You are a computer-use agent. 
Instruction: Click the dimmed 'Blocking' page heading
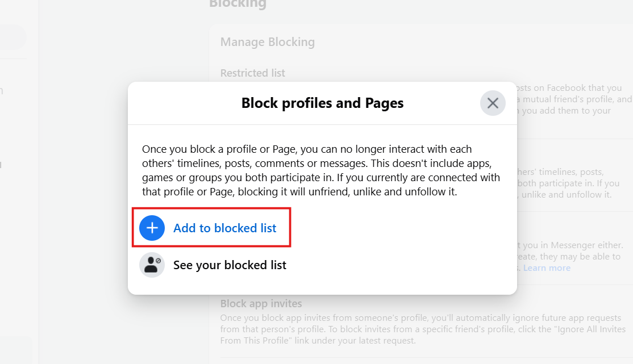coord(238,5)
